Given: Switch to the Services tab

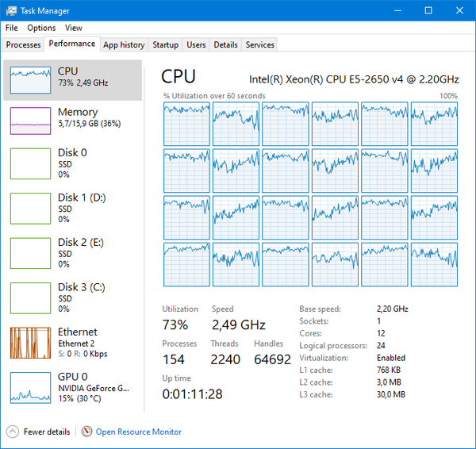Looking at the screenshot, I should pos(259,45).
